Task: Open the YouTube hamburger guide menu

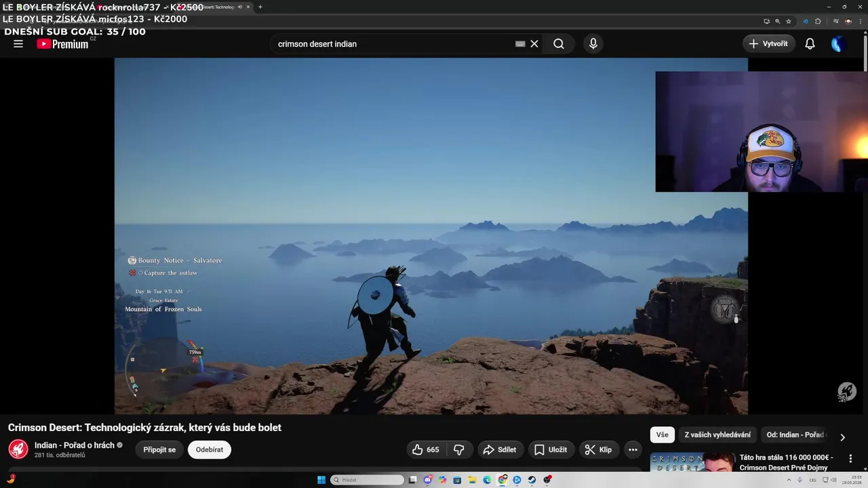Action: [18, 43]
